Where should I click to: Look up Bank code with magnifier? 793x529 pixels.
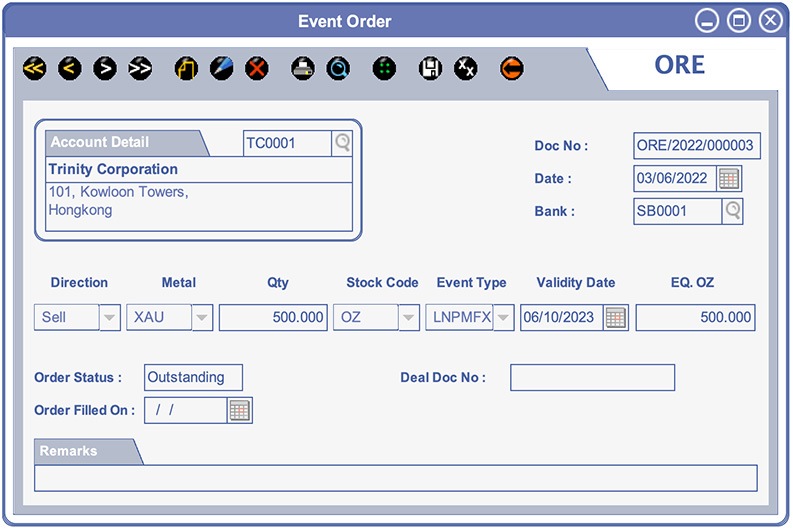[732, 211]
